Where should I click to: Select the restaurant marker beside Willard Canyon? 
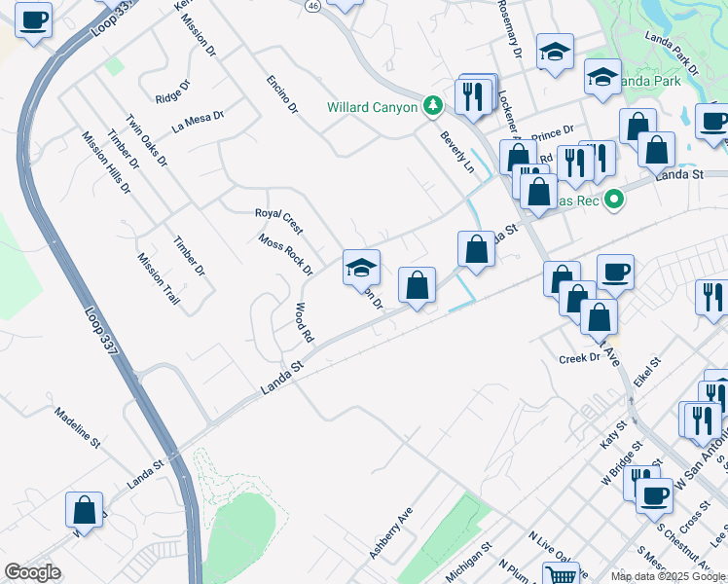[x=473, y=95]
